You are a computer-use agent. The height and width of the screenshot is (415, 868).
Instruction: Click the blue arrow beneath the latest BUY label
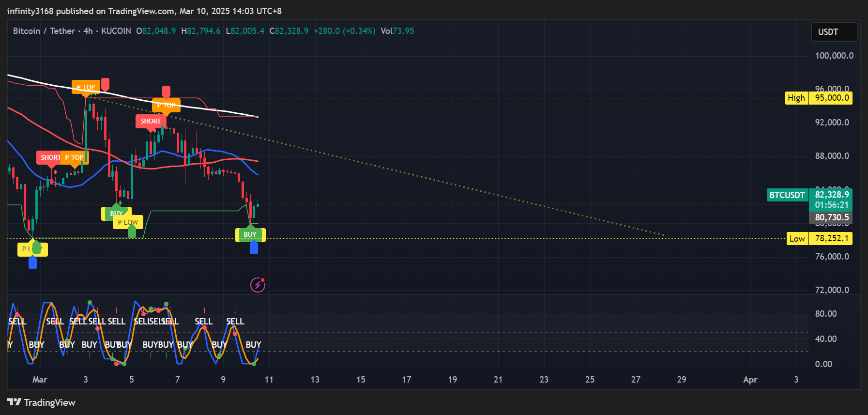click(254, 247)
